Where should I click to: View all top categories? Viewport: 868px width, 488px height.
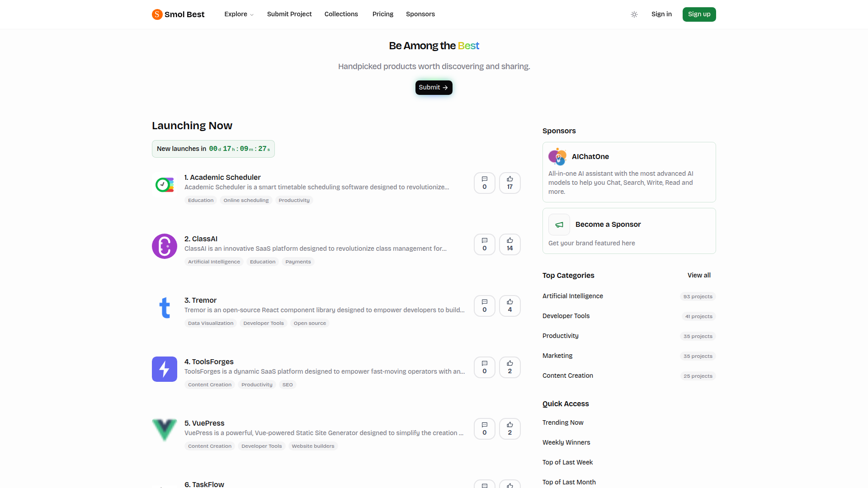tap(699, 276)
